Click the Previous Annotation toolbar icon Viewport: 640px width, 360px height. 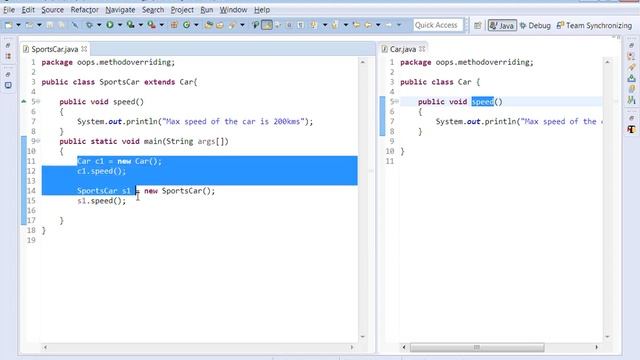point(335,25)
